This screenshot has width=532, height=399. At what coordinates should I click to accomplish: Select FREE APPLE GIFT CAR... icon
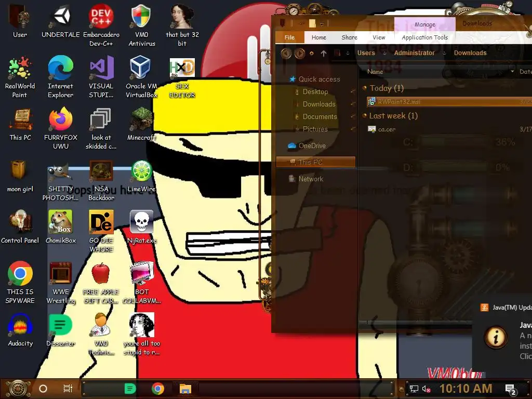101,283
